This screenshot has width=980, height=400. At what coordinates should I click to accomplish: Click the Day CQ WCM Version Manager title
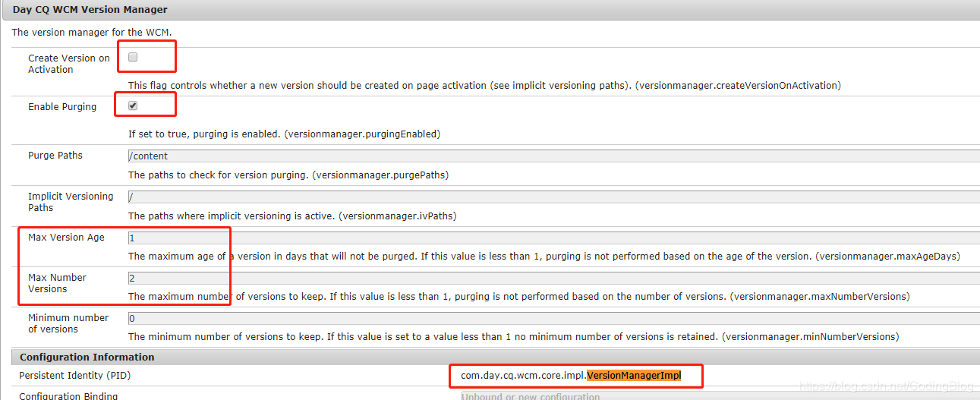90,10
